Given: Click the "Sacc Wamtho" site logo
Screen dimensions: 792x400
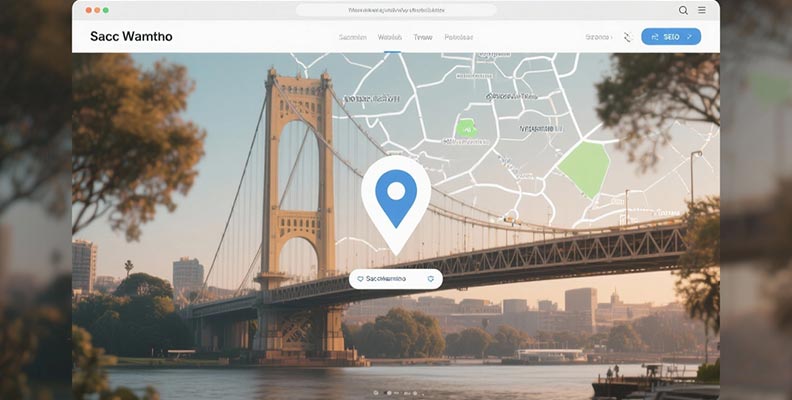Looking at the screenshot, I should [131, 36].
